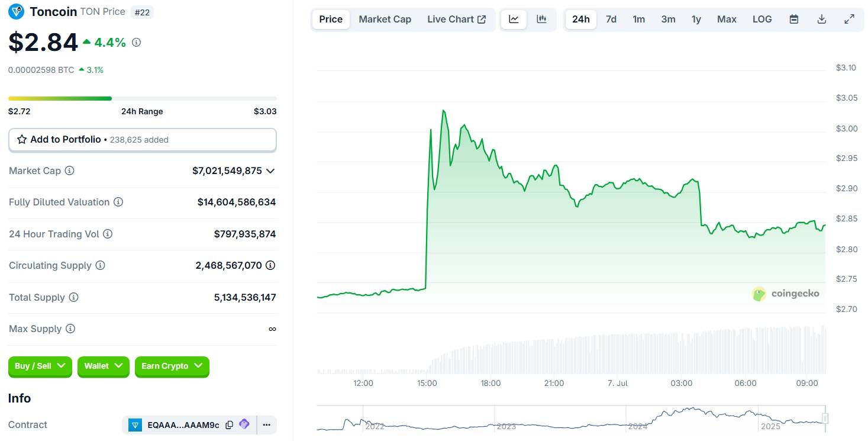
Task: Open the calendar date range picker
Action: coord(794,19)
